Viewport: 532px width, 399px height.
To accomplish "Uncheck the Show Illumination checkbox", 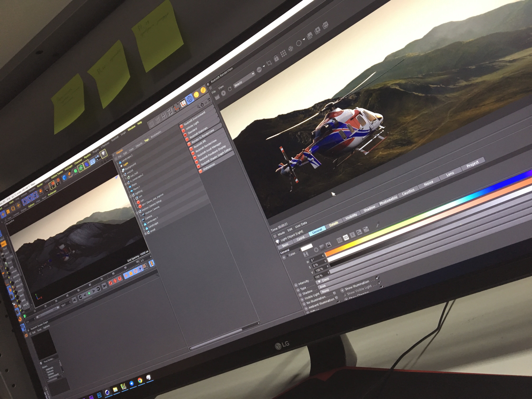I will 377,278.
